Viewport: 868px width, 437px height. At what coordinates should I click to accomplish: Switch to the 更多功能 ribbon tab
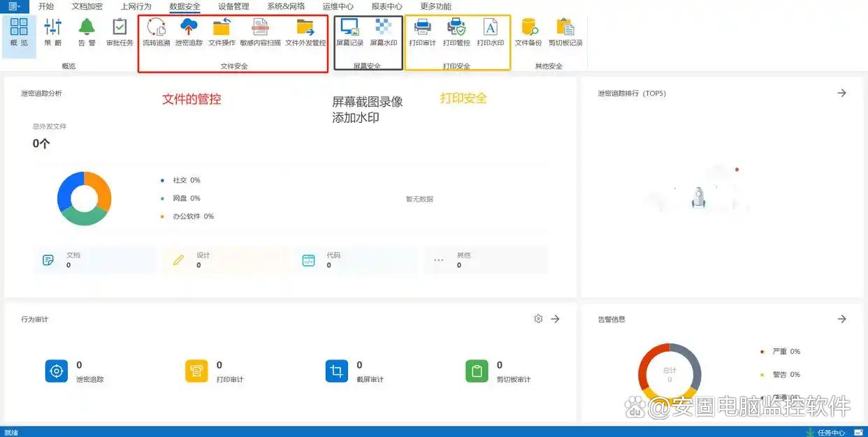coord(436,6)
